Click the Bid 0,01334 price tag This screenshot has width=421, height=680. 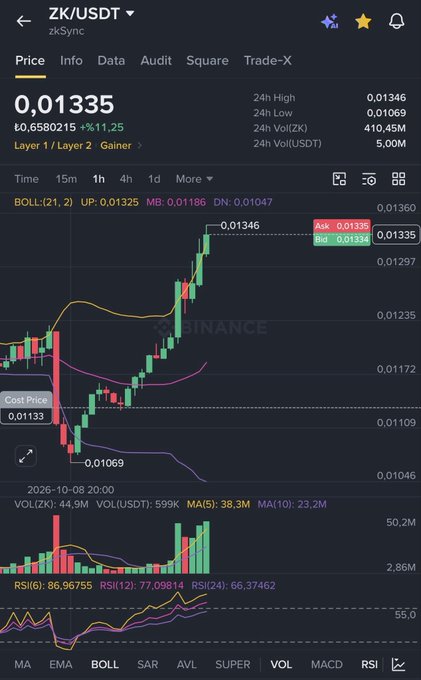[x=342, y=239]
